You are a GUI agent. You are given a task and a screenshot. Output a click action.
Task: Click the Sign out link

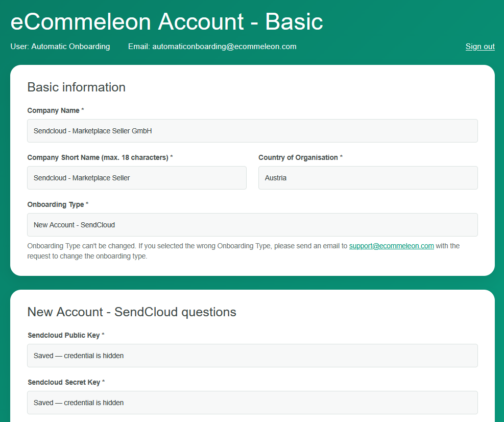click(x=480, y=46)
